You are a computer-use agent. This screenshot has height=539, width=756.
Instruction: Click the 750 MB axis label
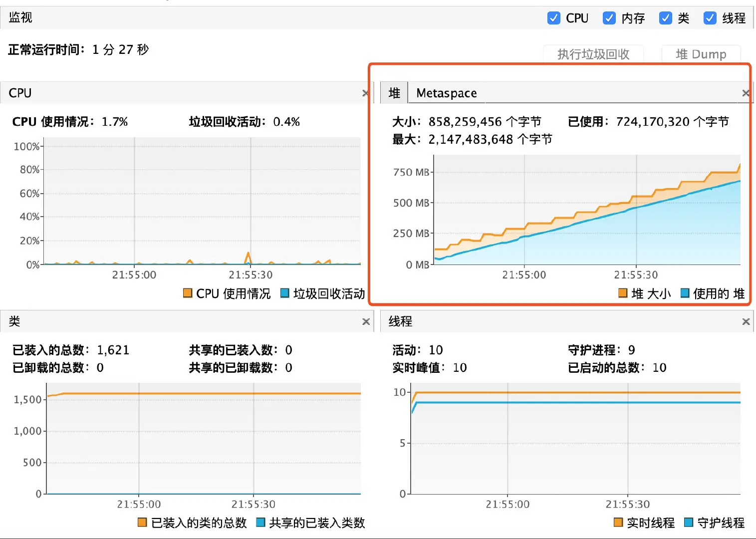411,172
